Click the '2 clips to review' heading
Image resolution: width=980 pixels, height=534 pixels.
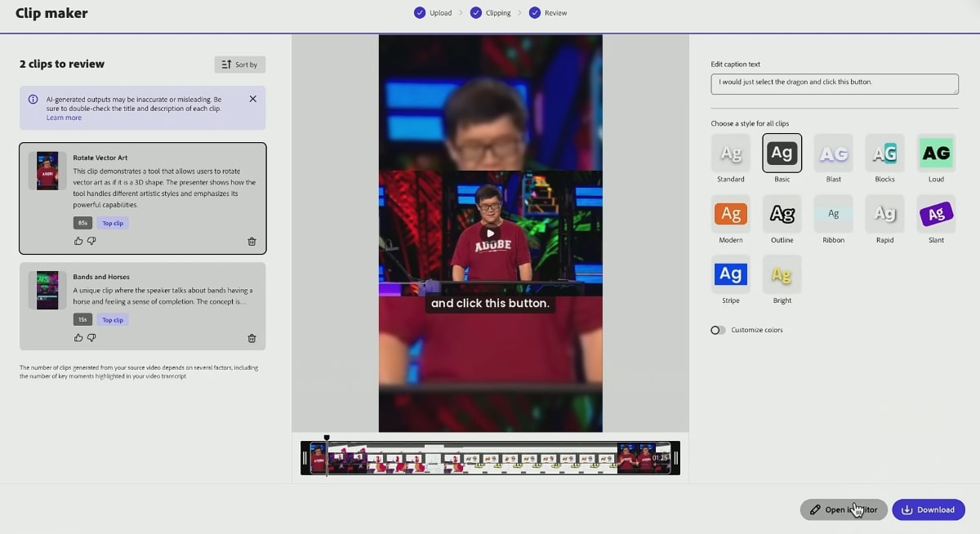click(62, 64)
